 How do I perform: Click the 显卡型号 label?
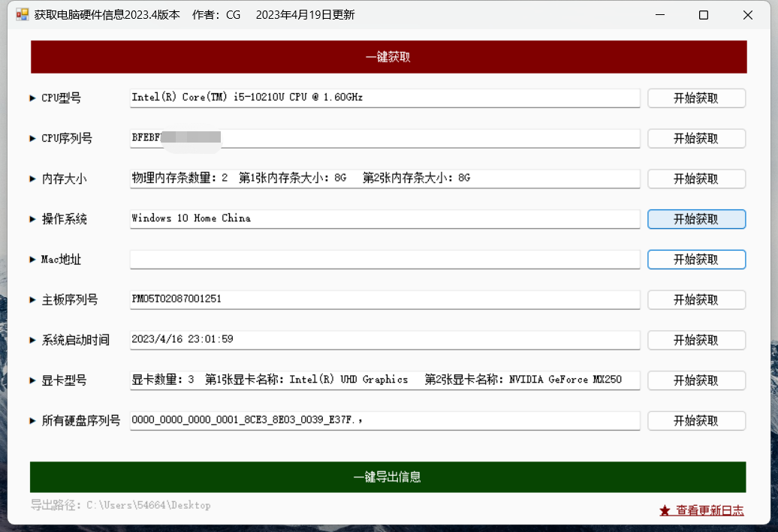65,380
